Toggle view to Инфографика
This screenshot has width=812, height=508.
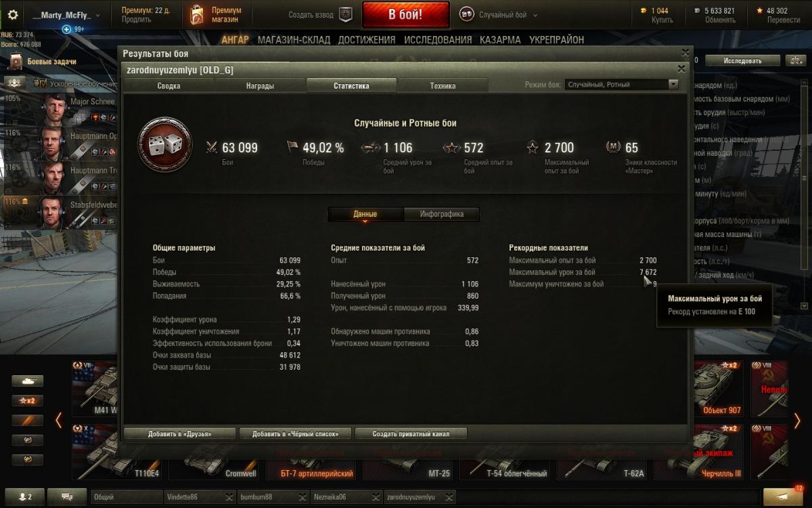point(442,214)
